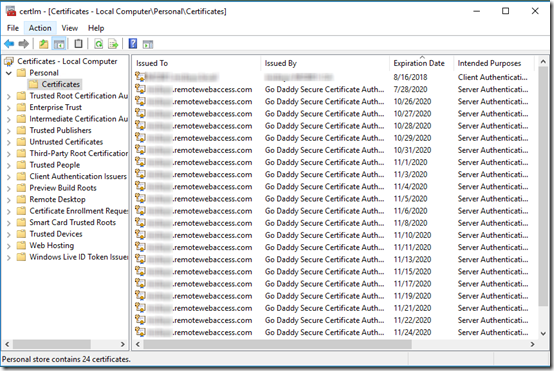Click the Web Hosting folder icon
Viewport: 554px width, 371px height.
click(22, 245)
